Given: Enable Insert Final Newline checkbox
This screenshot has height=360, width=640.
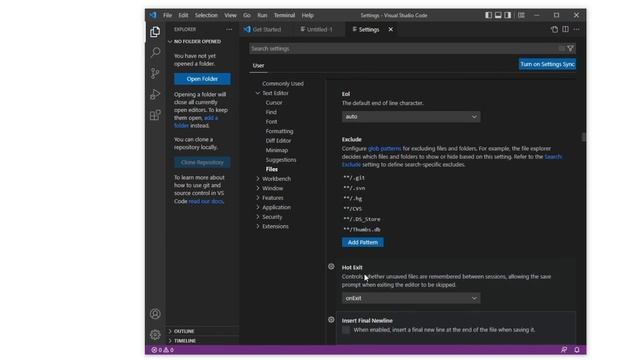Looking at the screenshot, I should point(346,330).
